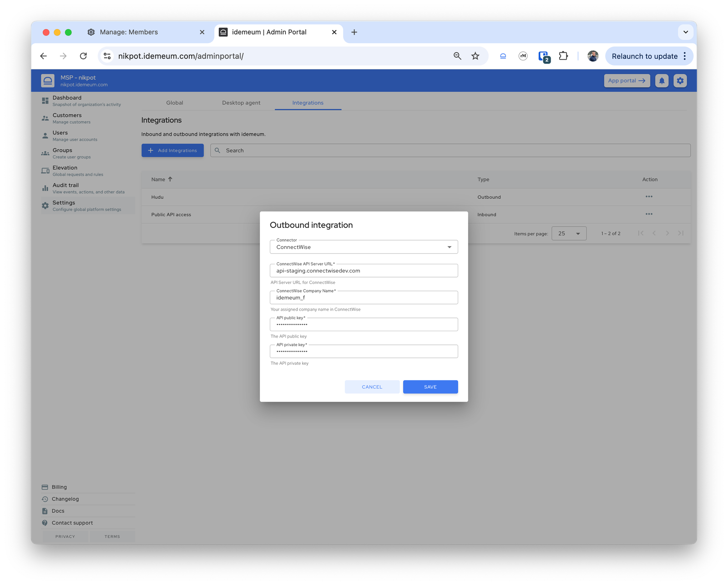Click the CANCEL button

(x=372, y=387)
